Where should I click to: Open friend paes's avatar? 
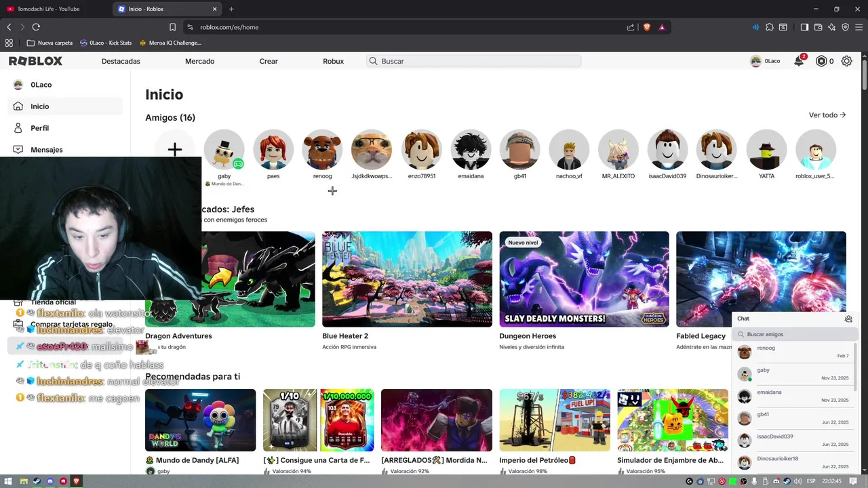coord(273,150)
